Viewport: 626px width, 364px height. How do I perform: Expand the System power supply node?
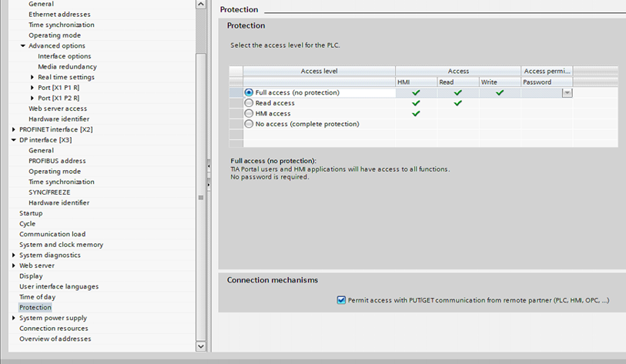(x=14, y=318)
